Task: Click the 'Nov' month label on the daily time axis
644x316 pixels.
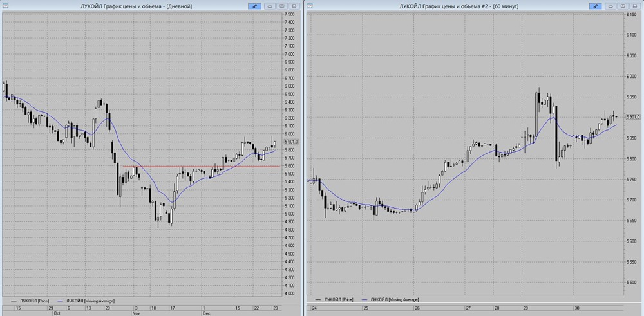Action: [x=136, y=313]
